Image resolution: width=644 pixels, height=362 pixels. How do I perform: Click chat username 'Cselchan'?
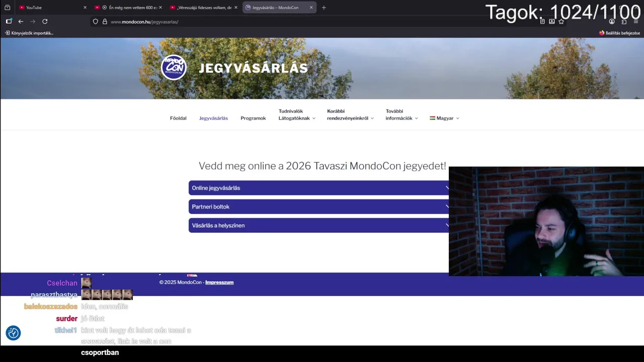(62, 283)
